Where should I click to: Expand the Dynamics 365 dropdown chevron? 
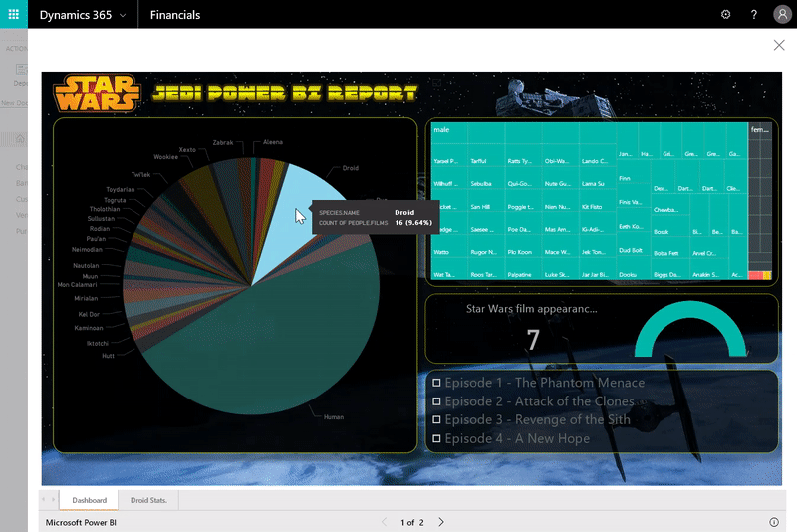[123, 15]
